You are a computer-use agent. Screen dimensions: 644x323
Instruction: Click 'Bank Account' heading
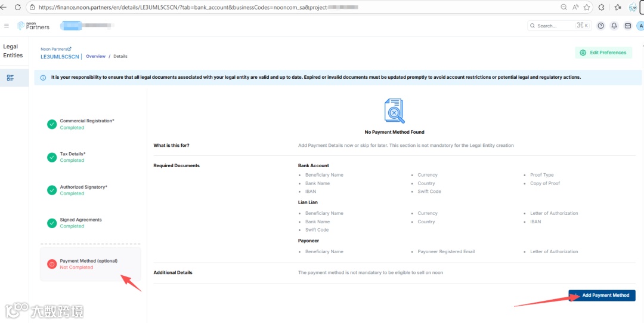(x=314, y=165)
